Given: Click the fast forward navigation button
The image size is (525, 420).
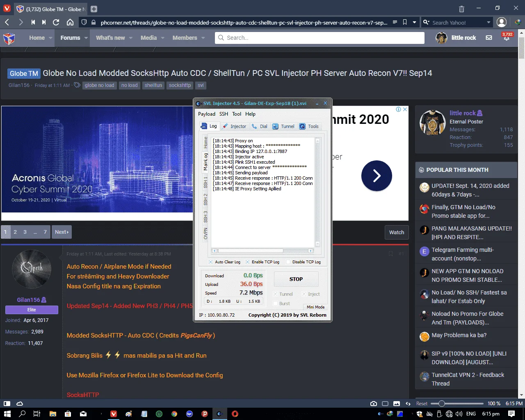Looking at the screenshot, I should click(x=44, y=22).
